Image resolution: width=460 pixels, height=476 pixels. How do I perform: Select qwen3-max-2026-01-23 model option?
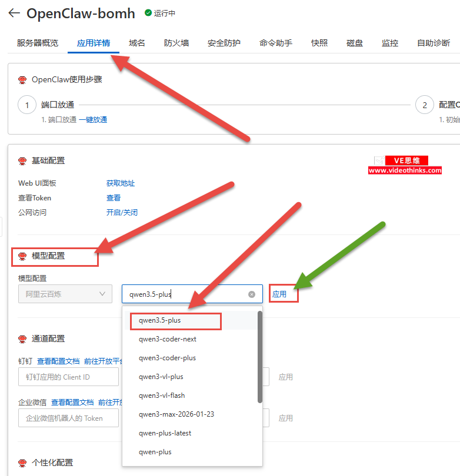(x=176, y=414)
